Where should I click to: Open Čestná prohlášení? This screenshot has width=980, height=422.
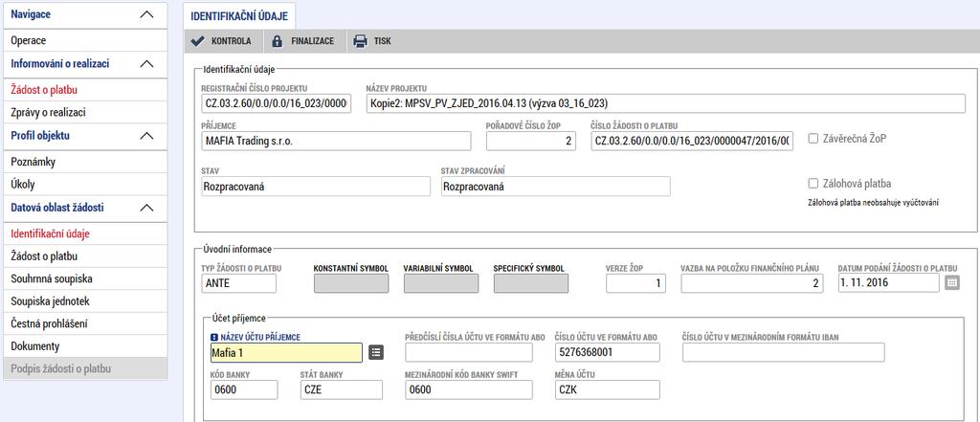[x=85, y=323]
